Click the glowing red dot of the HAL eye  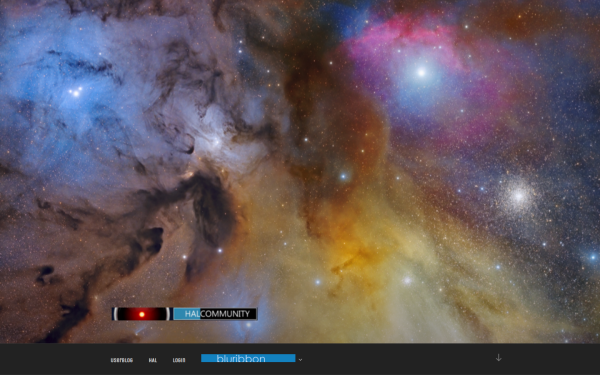142,315
